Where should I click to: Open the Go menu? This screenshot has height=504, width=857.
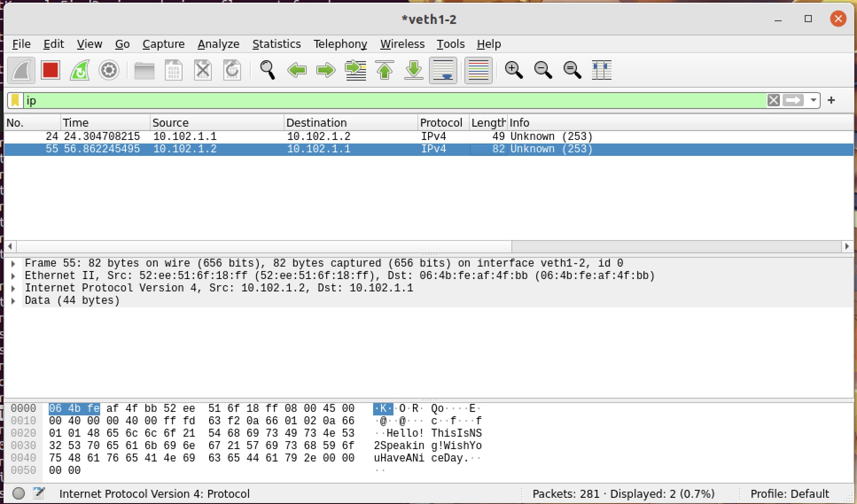[x=122, y=44]
